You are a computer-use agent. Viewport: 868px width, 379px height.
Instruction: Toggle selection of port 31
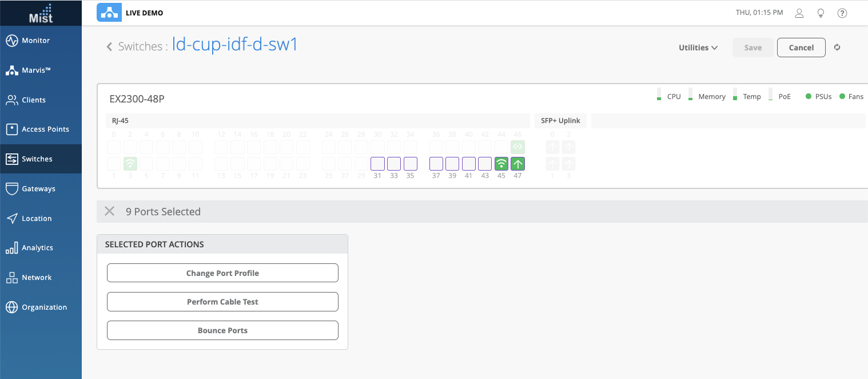click(377, 164)
